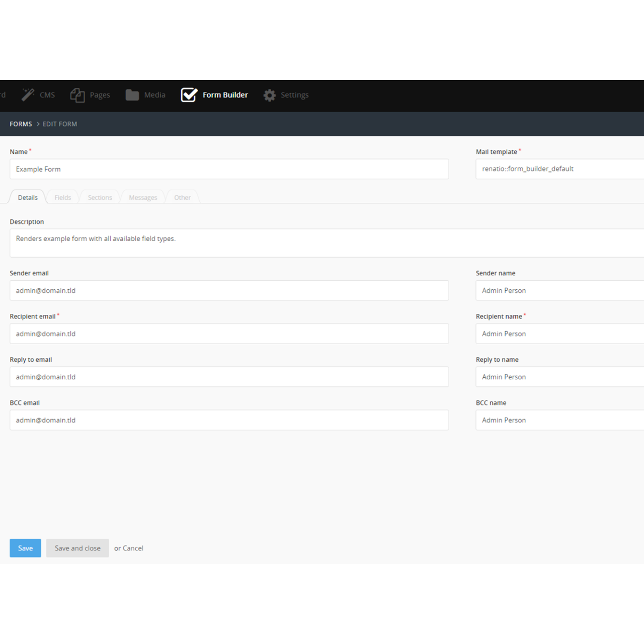Image resolution: width=644 pixels, height=644 pixels.
Task: Click into the Description text area
Action: pos(327,243)
